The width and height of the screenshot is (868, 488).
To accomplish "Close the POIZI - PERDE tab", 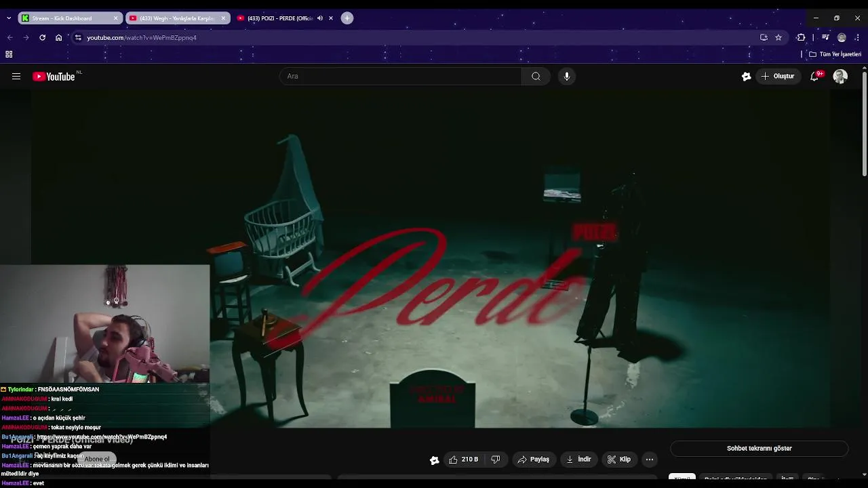I will [331, 18].
